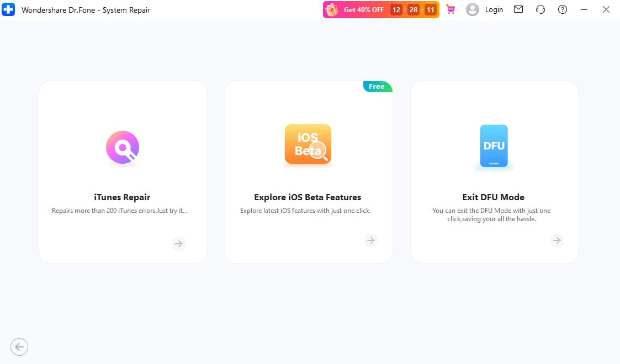Click the arrow on Exit DFU card
This screenshot has width=620, height=364.
pos(557,240)
